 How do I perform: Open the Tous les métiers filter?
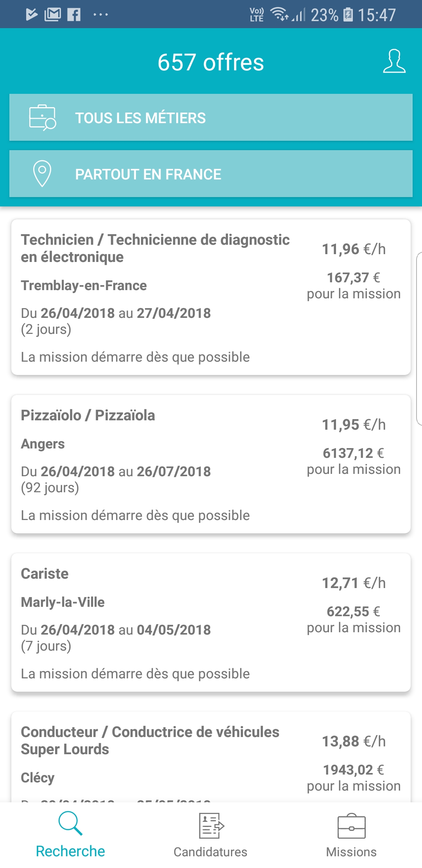pyautogui.click(x=211, y=117)
